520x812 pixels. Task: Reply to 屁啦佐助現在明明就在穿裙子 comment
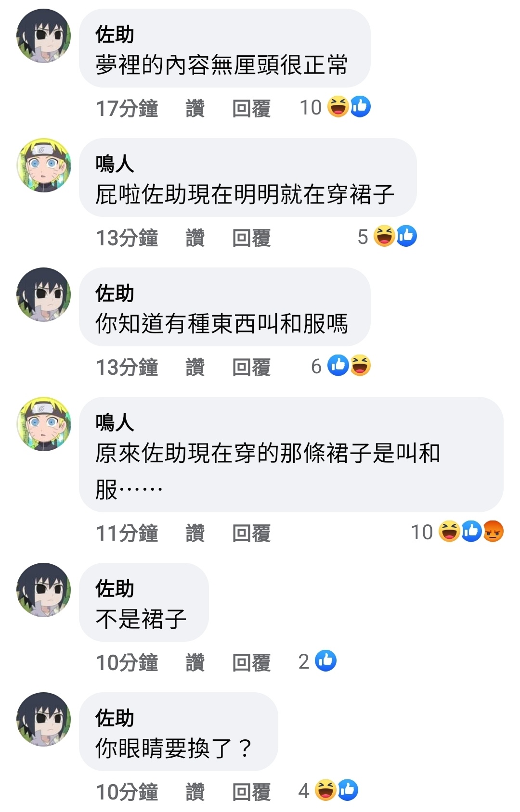pyautogui.click(x=251, y=238)
